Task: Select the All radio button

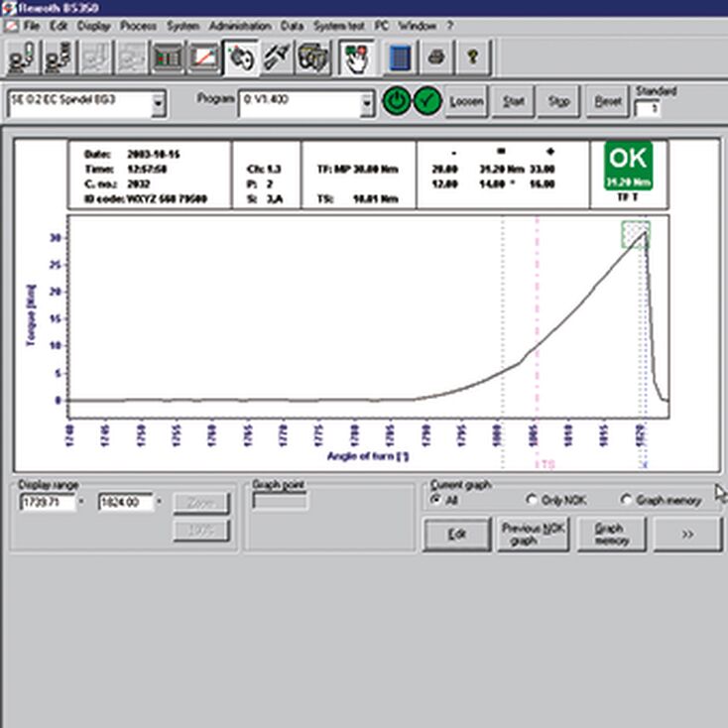Action: pyautogui.click(x=435, y=500)
